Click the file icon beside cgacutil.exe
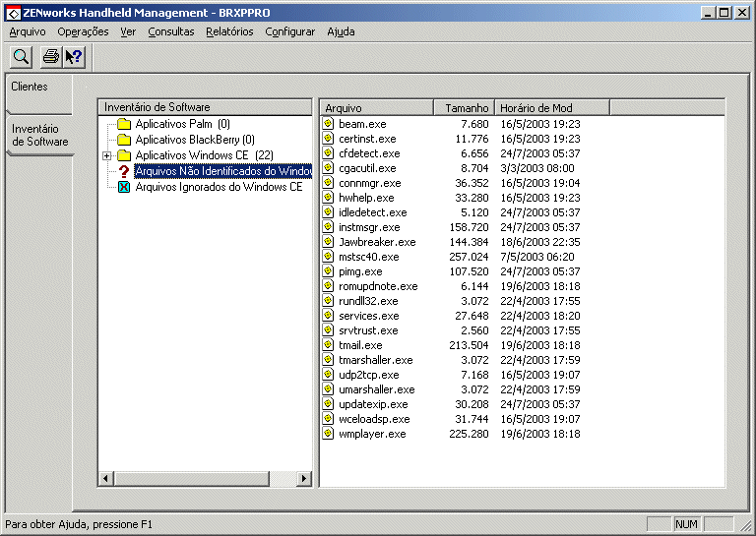This screenshot has height=536, width=756. tap(329, 167)
